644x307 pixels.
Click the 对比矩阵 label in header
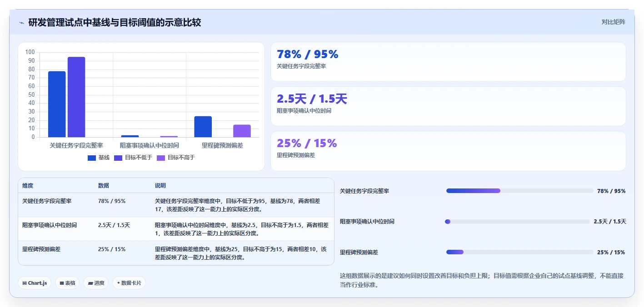[613, 22]
